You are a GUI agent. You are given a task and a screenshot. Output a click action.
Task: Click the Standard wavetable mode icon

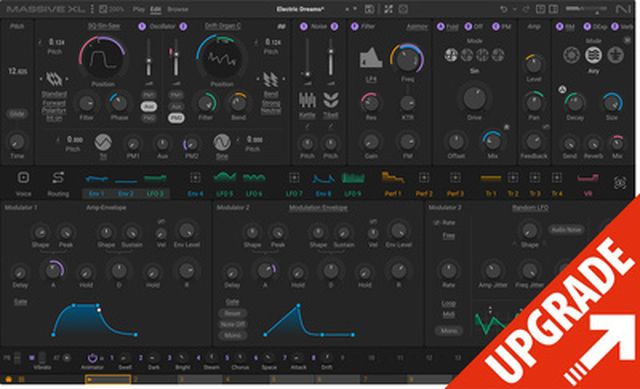[x=54, y=79]
